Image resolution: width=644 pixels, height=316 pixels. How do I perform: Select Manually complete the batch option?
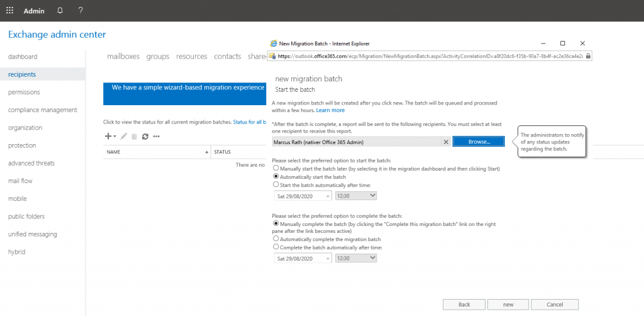(276, 224)
